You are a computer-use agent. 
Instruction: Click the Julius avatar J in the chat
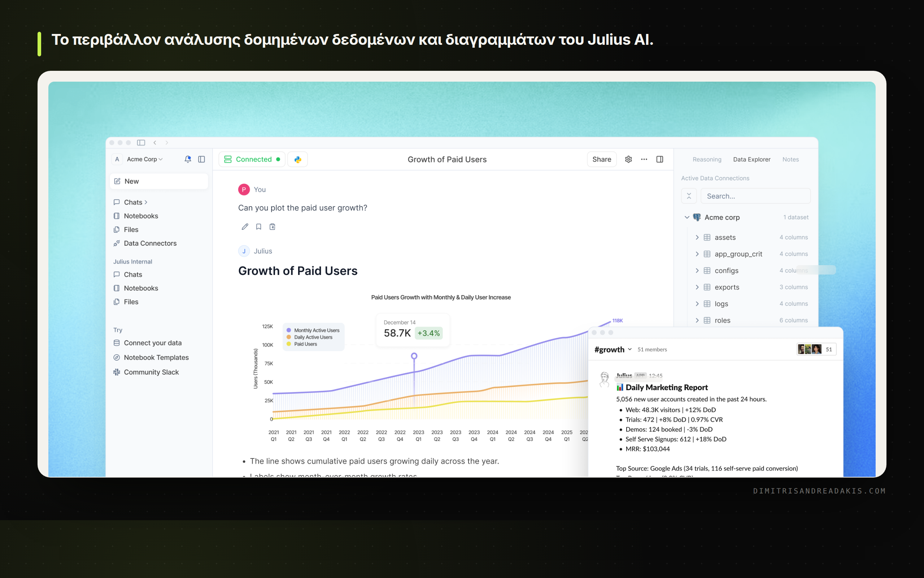coord(244,251)
